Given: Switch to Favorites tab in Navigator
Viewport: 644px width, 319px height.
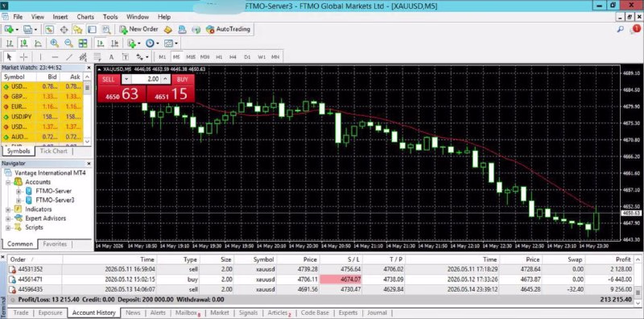Looking at the screenshot, I should tap(55, 244).
